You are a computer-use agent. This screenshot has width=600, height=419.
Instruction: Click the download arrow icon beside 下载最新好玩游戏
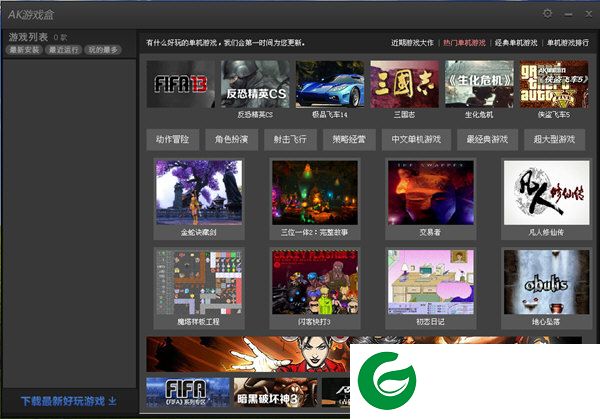coord(112,401)
